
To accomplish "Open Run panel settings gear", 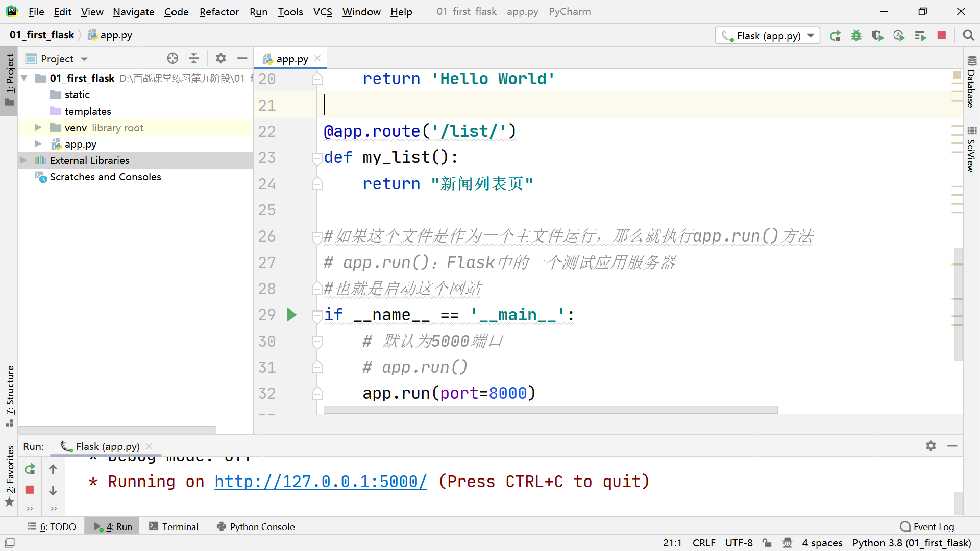I will tap(931, 446).
